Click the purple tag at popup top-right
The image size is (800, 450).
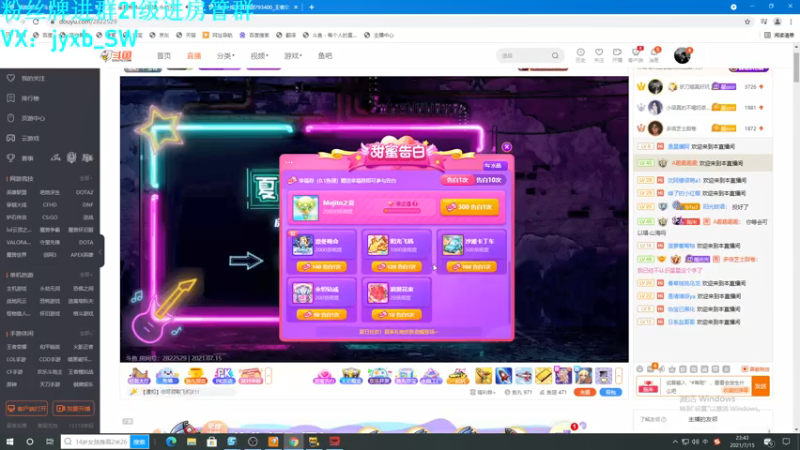click(493, 166)
